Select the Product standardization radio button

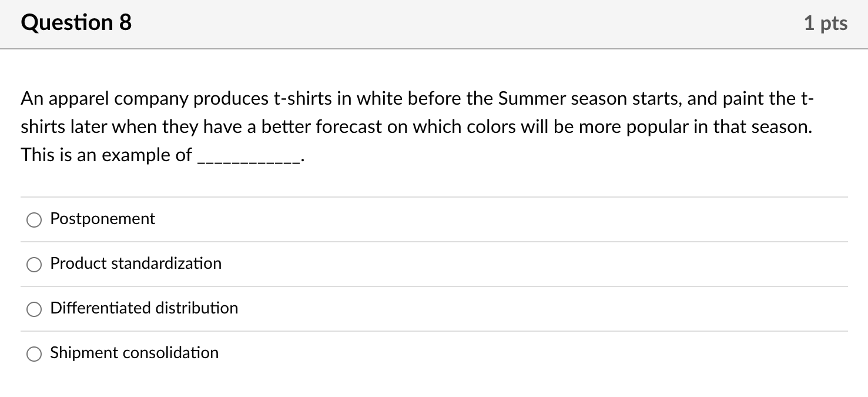tap(34, 264)
